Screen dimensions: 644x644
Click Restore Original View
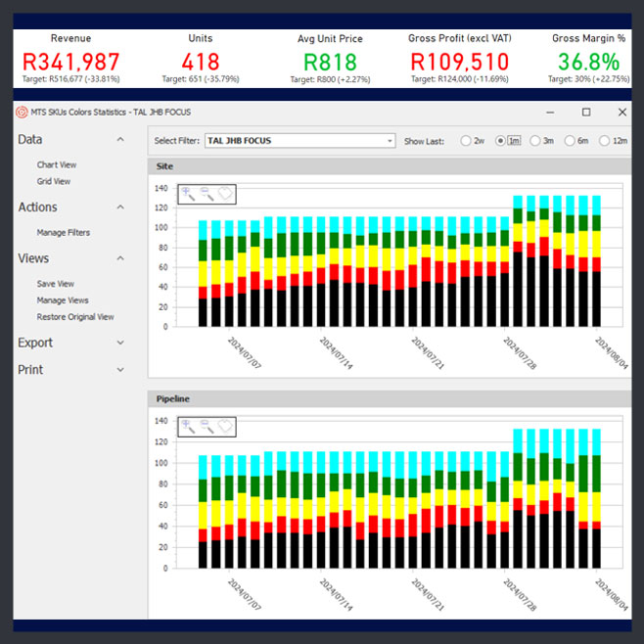tap(75, 317)
